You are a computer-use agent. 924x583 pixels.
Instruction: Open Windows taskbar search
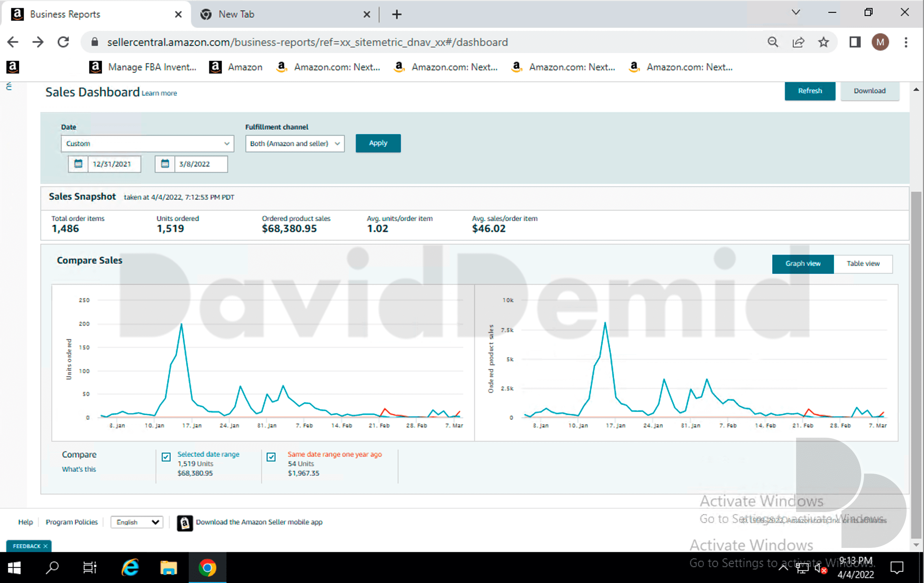52,568
